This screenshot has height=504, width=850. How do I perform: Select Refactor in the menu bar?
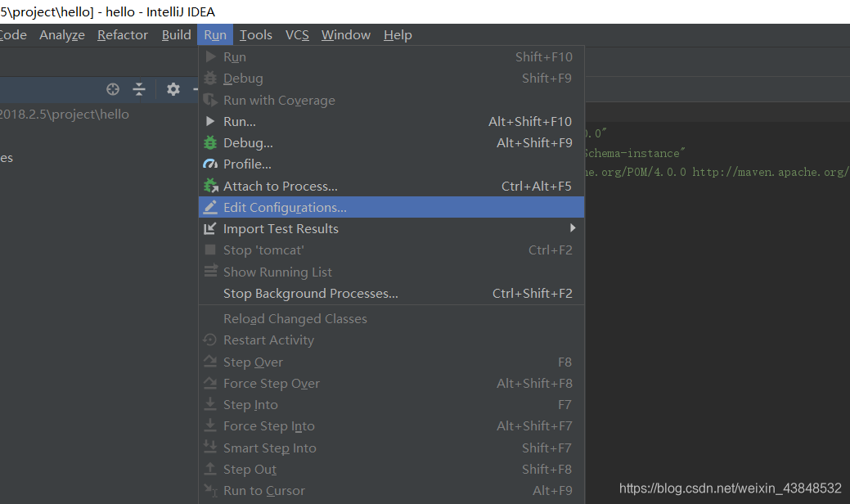pyautogui.click(x=122, y=34)
